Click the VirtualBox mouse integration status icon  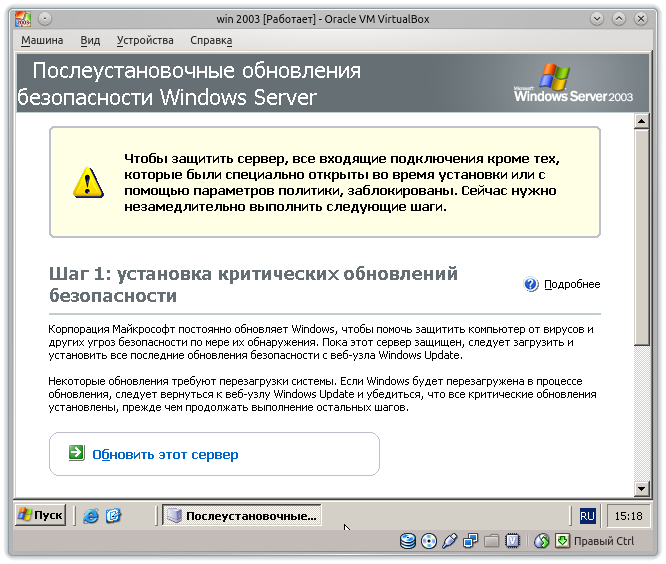tap(542, 541)
